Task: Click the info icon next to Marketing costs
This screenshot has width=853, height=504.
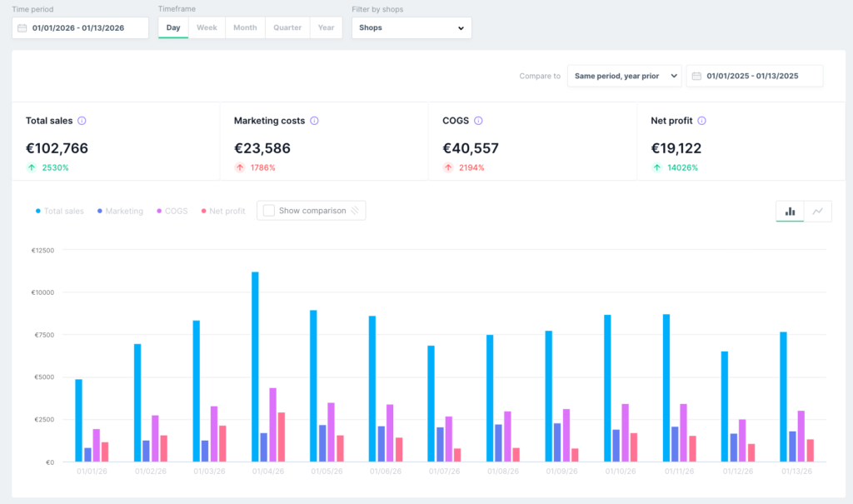Action: (x=314, y=121)
